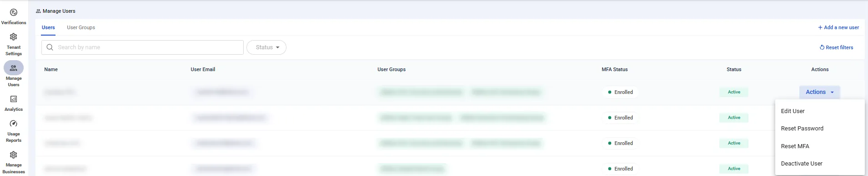This screenshot has height=176, width=868.
Task: Open the Analytics chart icon
Action: 14,99
